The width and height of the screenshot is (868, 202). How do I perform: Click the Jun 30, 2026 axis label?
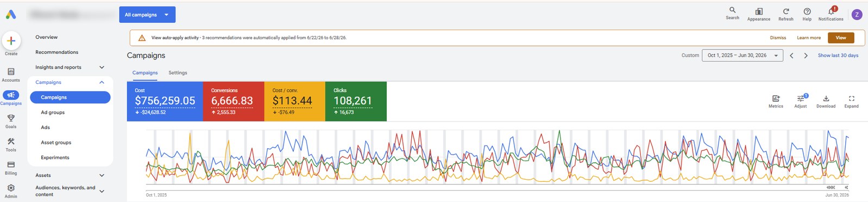[x=837, y=195]
